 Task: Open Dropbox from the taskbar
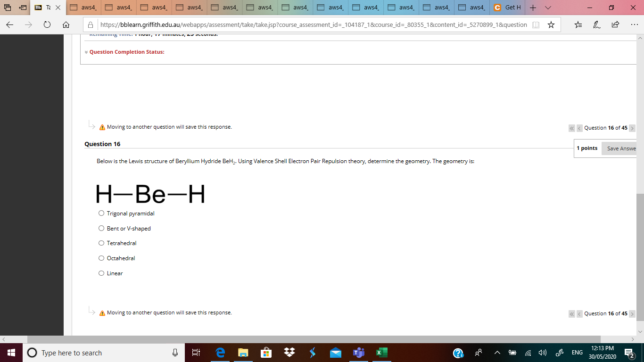pos(289,353)
